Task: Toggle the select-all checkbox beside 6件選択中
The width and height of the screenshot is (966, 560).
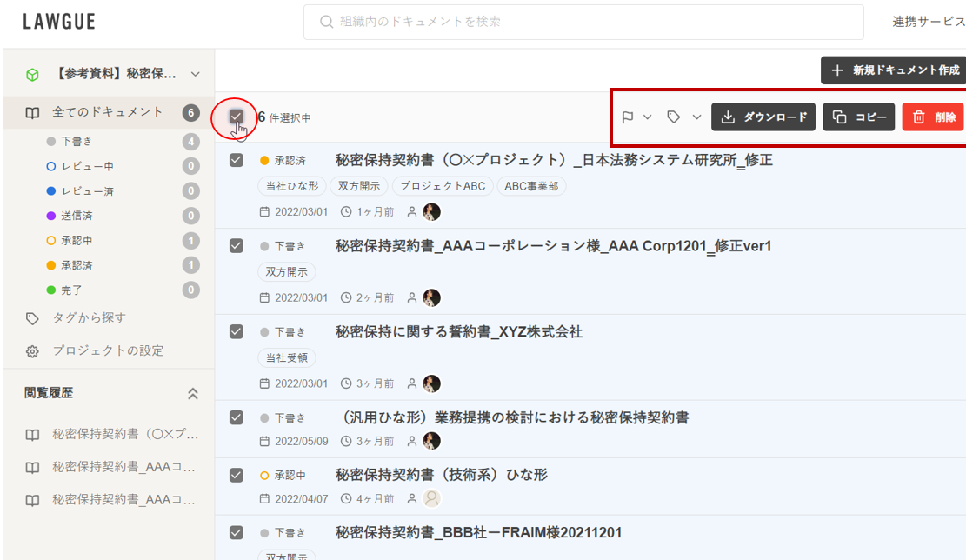Action: click(236, 117)
